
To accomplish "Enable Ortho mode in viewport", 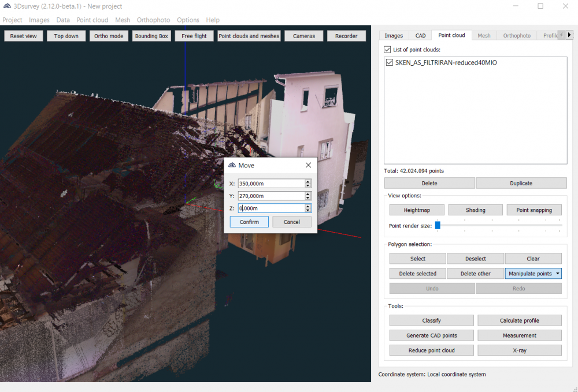I will [x=109, y=36].
